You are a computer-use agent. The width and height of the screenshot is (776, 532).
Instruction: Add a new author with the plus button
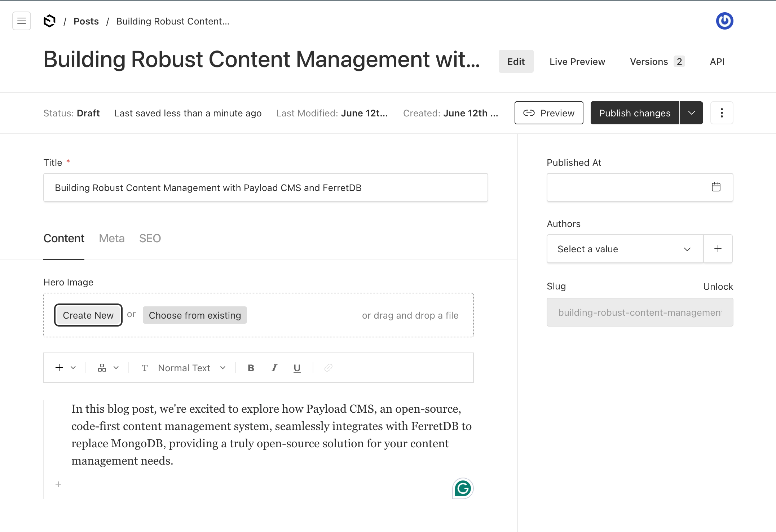point(718,249)
